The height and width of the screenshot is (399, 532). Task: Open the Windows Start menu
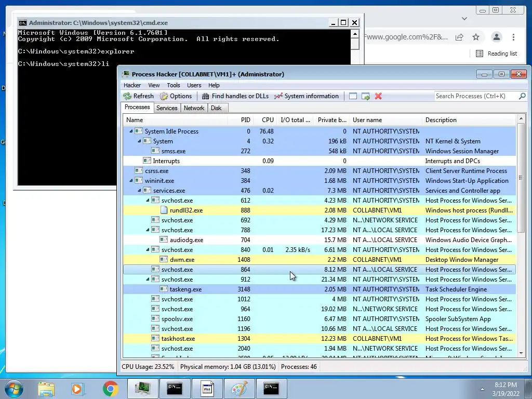tap(14, 389)
